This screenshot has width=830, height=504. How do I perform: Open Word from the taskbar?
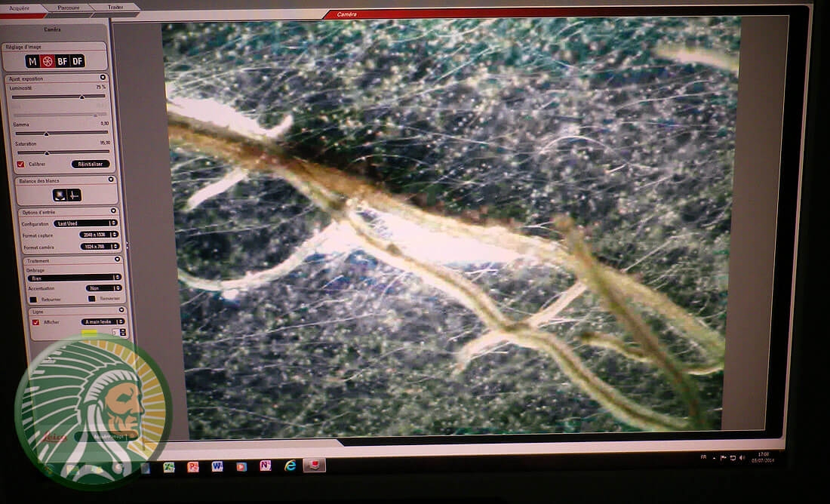pyautogui.click(x=217, y=466)
